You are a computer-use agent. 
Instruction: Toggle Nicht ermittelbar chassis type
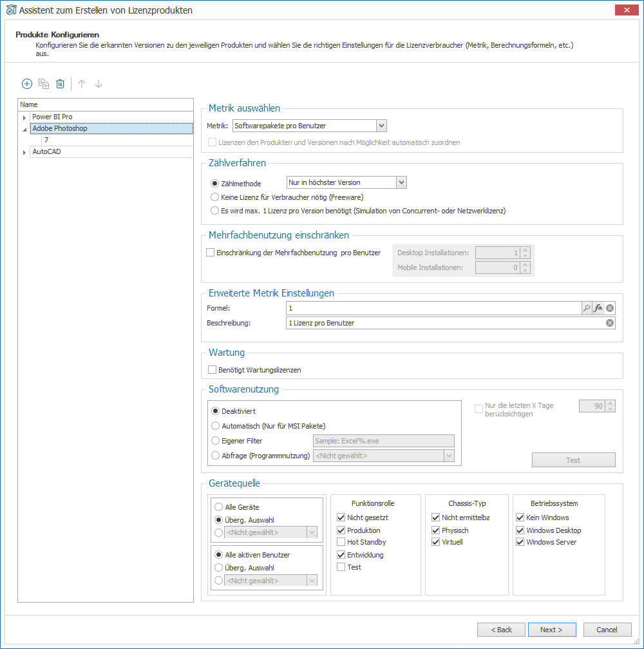[435, 518]
